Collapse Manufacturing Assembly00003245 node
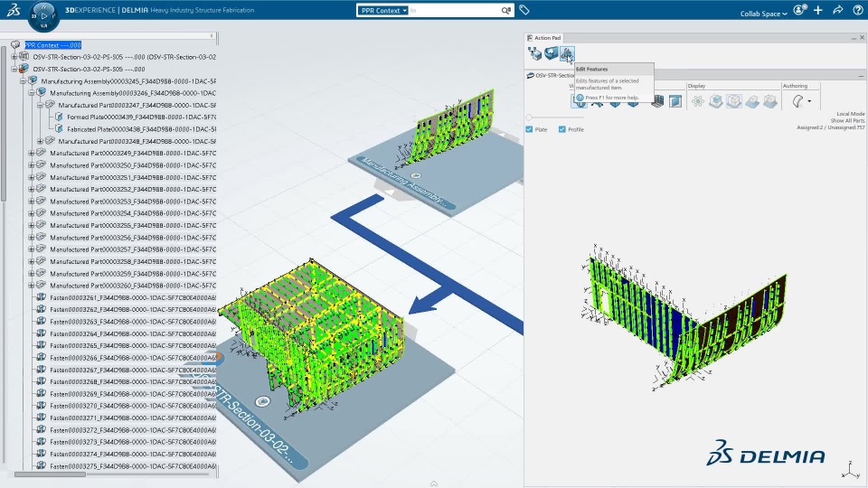Viewport: 868px width, 488px height. (24, 80)
